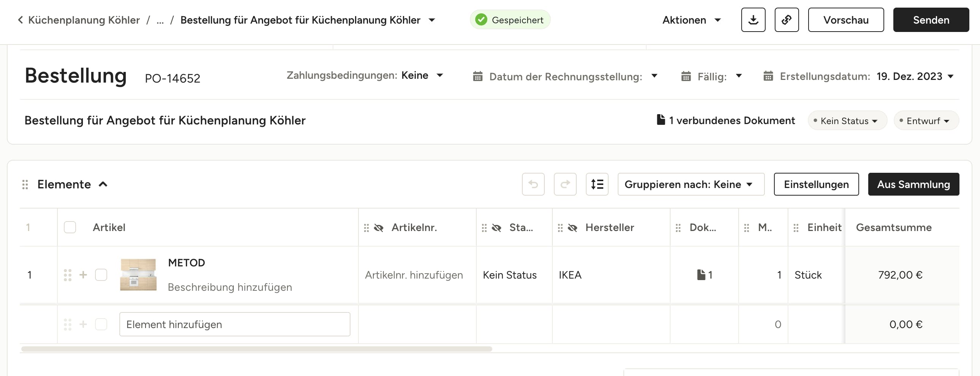Image resolution: width=980 pixels, height=376 pixels.
Task: Click the Dok... column drag handle
Action: coord(678,228)
